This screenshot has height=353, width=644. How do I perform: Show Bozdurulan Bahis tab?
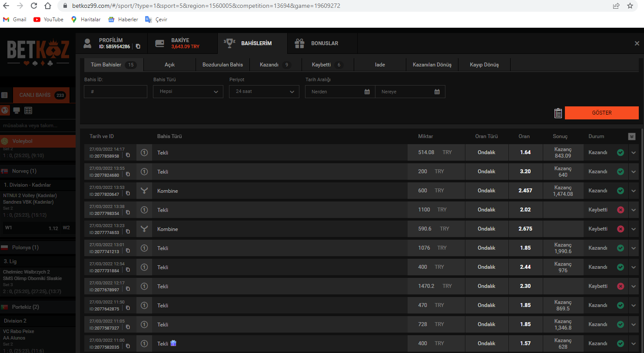tap(222, 65)
